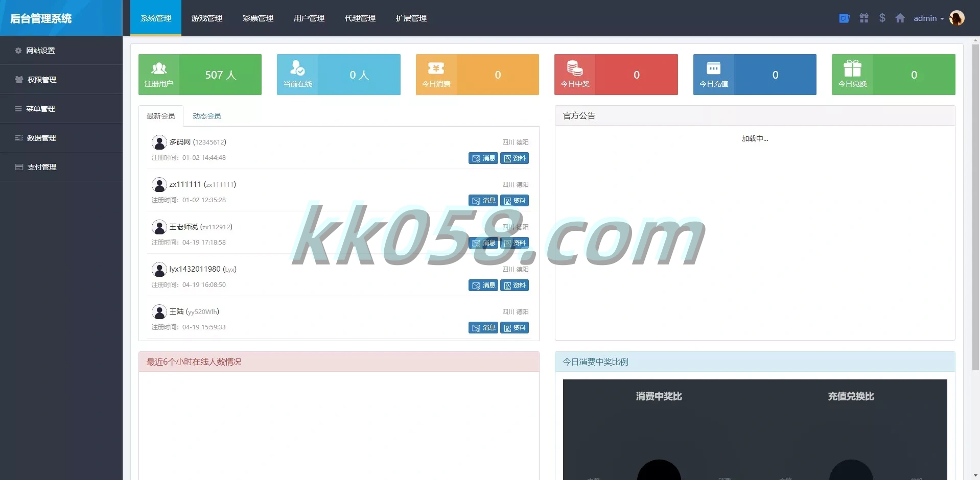Open 系统管理 top menu
980x480 pixels.
click(156, 18)
